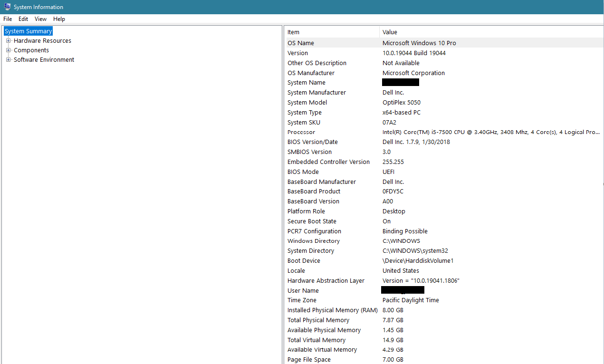The height and width of the screenshot is (364, 604).
Task: Select the Hardware Resources tree item
Action: coord(42,41)
